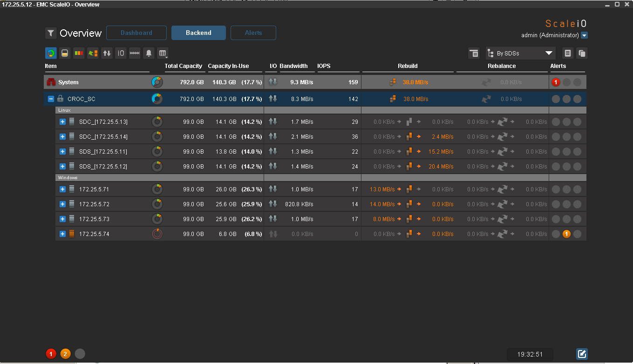Expand the SDS_[172.25.5.11] row
Viewport: 633px width, 364px height.
tap(62, 152)
